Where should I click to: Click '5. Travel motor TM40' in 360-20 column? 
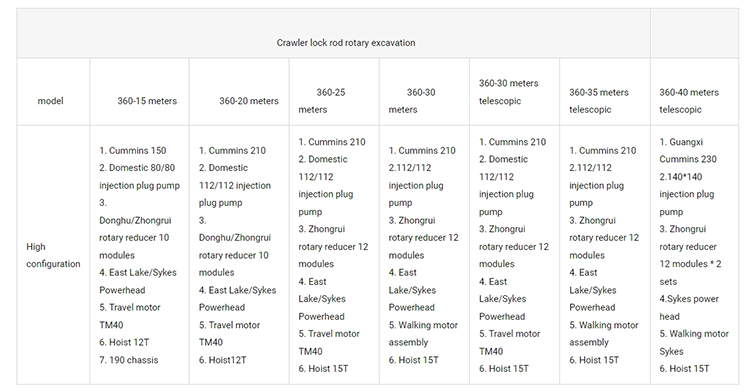230,334
